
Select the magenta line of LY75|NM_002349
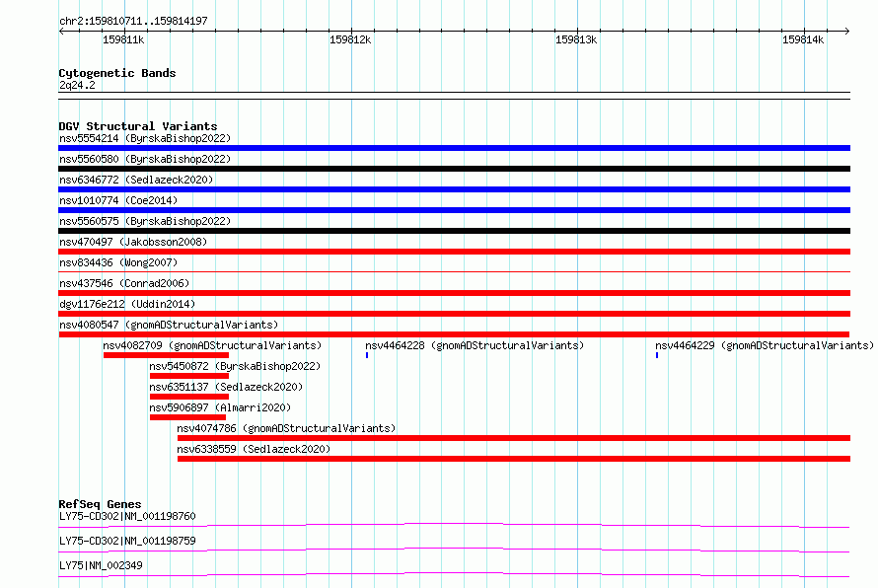(454, 574)
